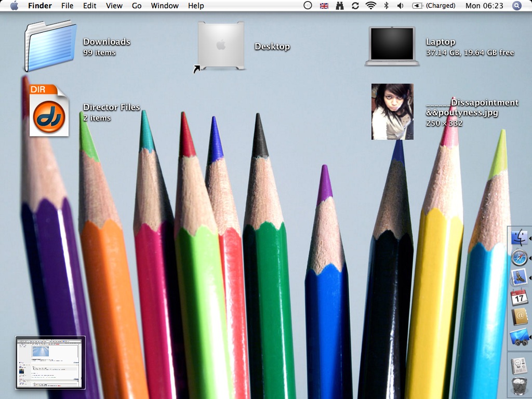Open Spotlight search
Viewport: 532px width, 399px height.
click(x=517, y=6)
